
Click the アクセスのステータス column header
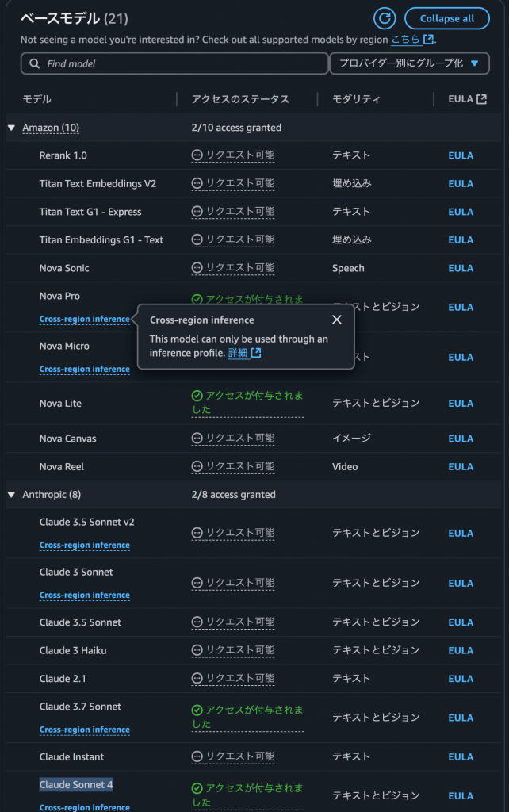click(x=240, y=99)
